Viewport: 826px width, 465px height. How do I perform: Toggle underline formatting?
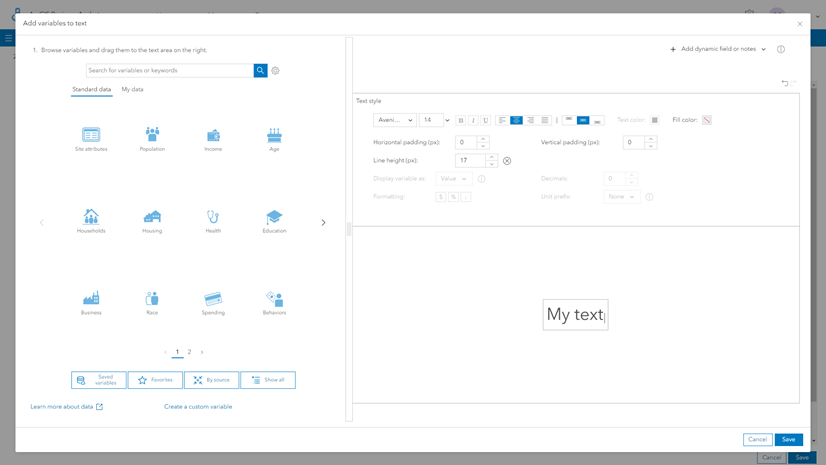(x=486, y=120)
